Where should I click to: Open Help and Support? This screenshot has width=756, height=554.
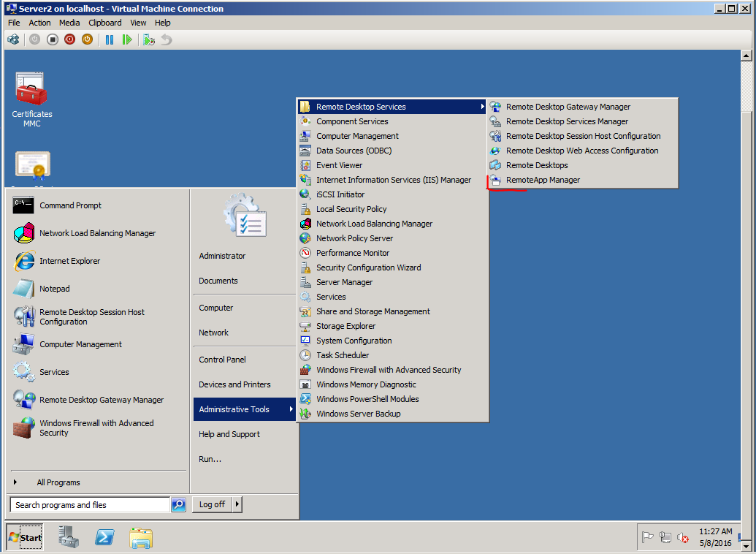245,434
